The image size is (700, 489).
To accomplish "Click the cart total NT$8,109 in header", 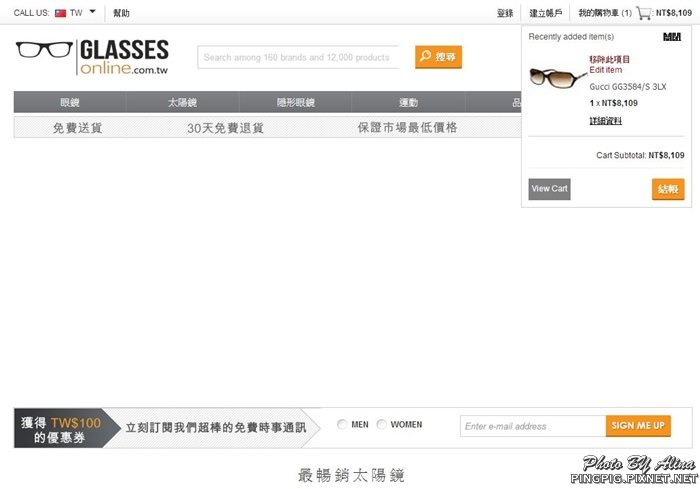I will click(674, 13).
